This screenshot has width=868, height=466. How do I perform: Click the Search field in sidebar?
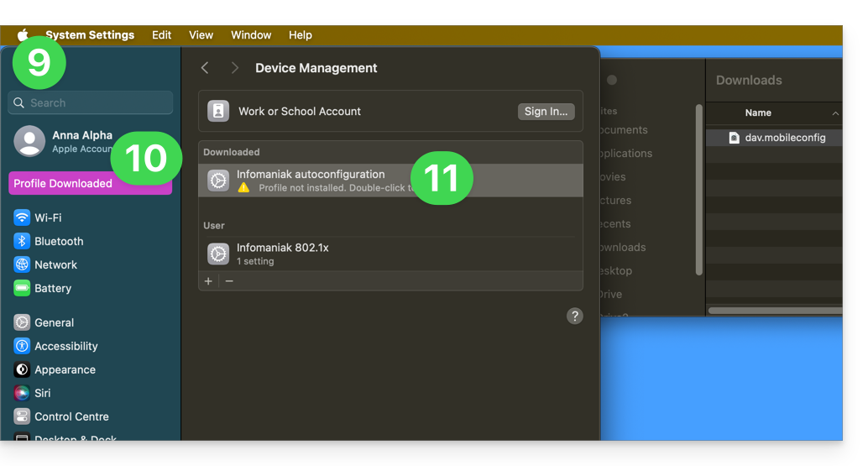[x=91, y=102]
